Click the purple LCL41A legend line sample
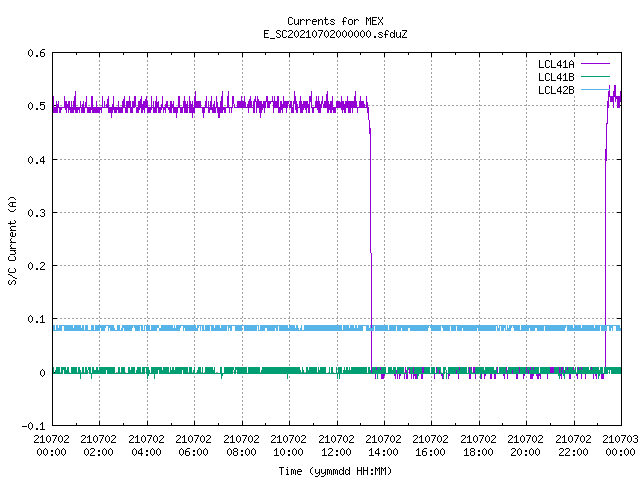 [x=595, y=64]
